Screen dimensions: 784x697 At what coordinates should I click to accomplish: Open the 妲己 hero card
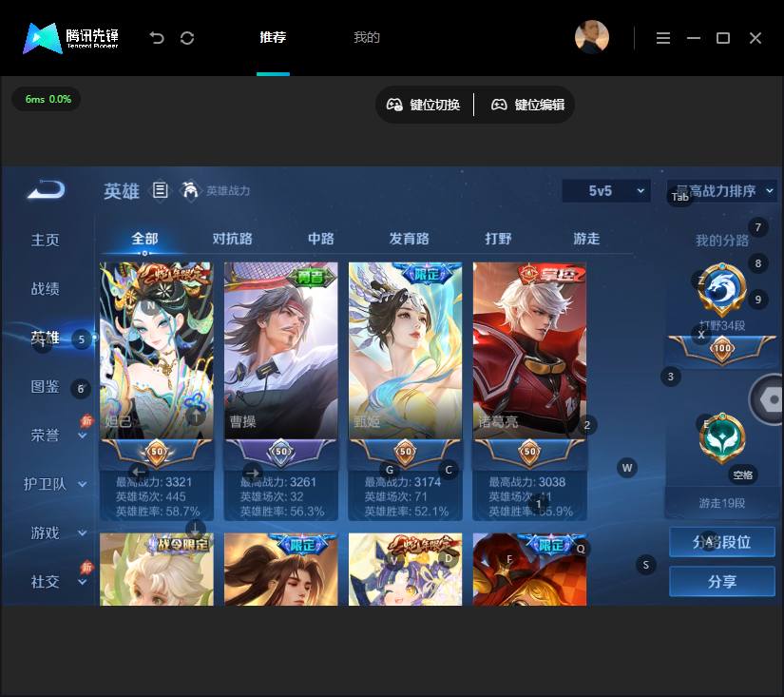click(157, 350)
